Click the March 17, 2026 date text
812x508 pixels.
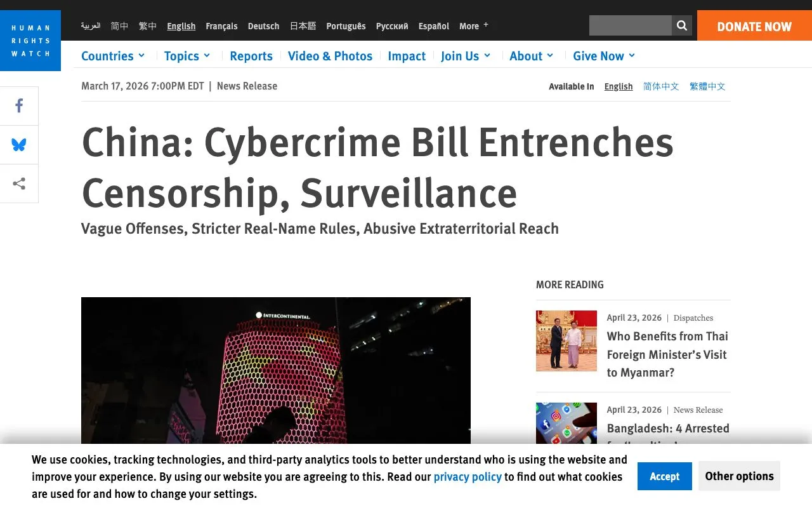143,86
